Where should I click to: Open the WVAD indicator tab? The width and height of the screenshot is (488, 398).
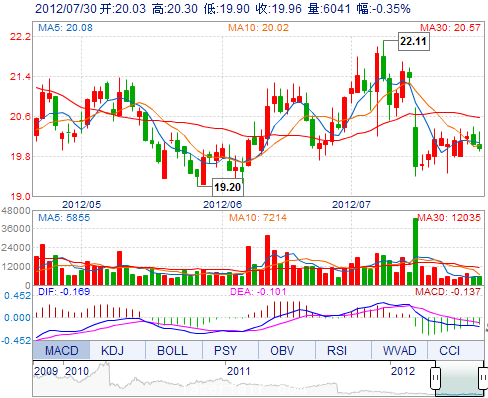(399, 350)
